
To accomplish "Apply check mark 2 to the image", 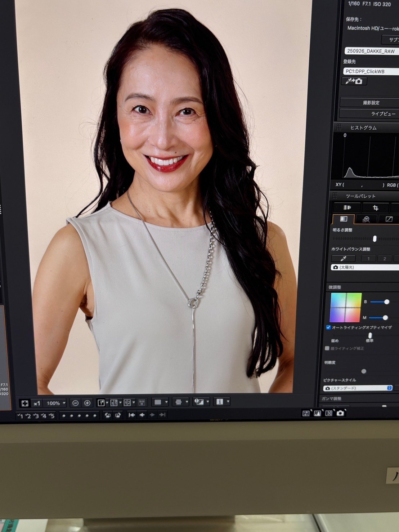I will pyautogui.click(x=28, y=416).
